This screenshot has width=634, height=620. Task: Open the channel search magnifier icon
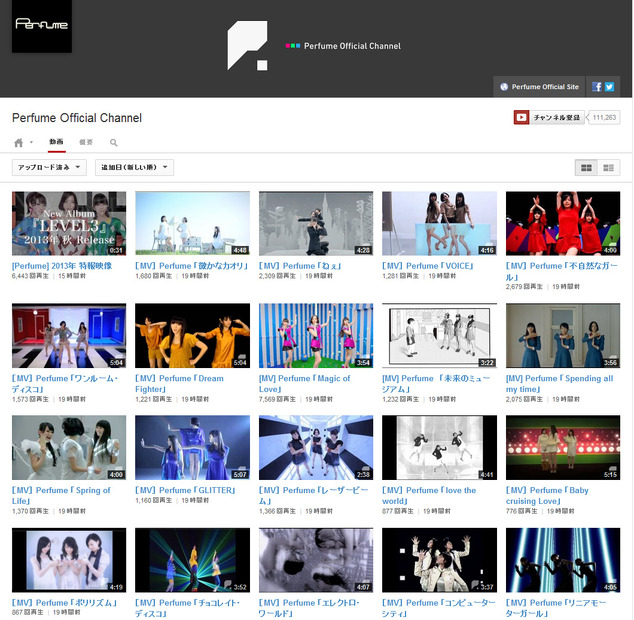coord(114,142)
